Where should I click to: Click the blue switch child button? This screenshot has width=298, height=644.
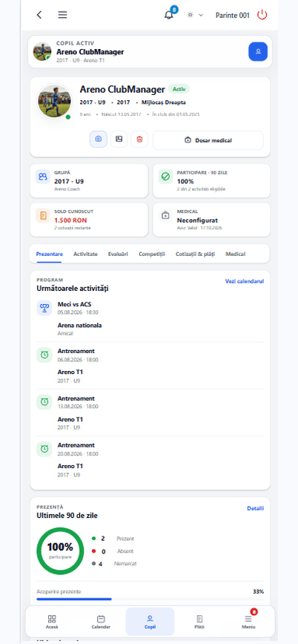tap(258, 52)
